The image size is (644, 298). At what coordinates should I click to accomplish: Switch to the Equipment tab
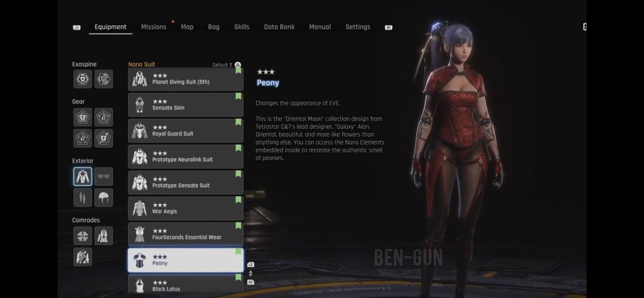coord(110,27)
